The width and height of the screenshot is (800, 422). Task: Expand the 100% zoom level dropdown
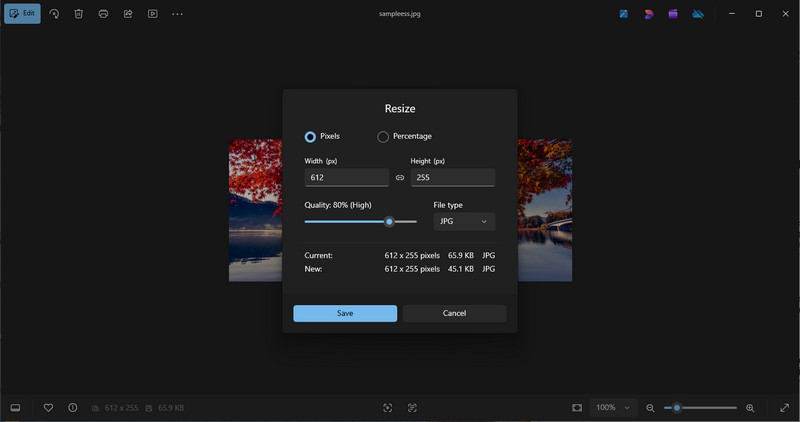tap(614, 408)
